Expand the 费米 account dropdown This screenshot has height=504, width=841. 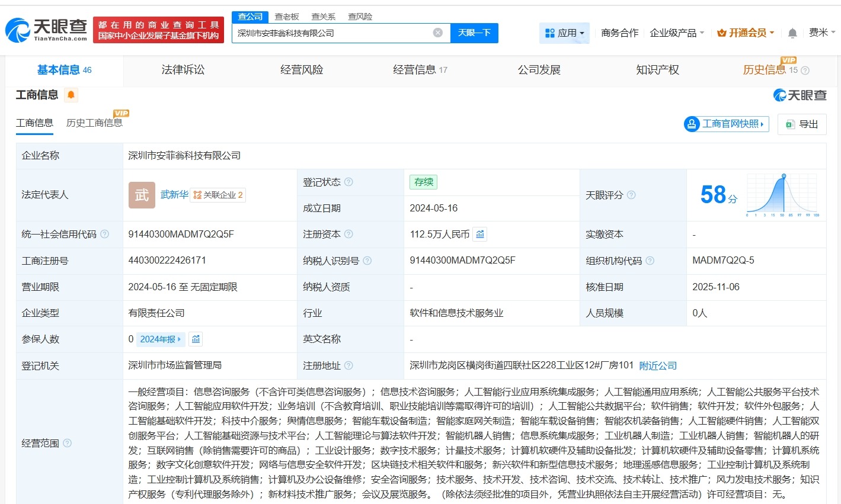click(x=821, y=33)
